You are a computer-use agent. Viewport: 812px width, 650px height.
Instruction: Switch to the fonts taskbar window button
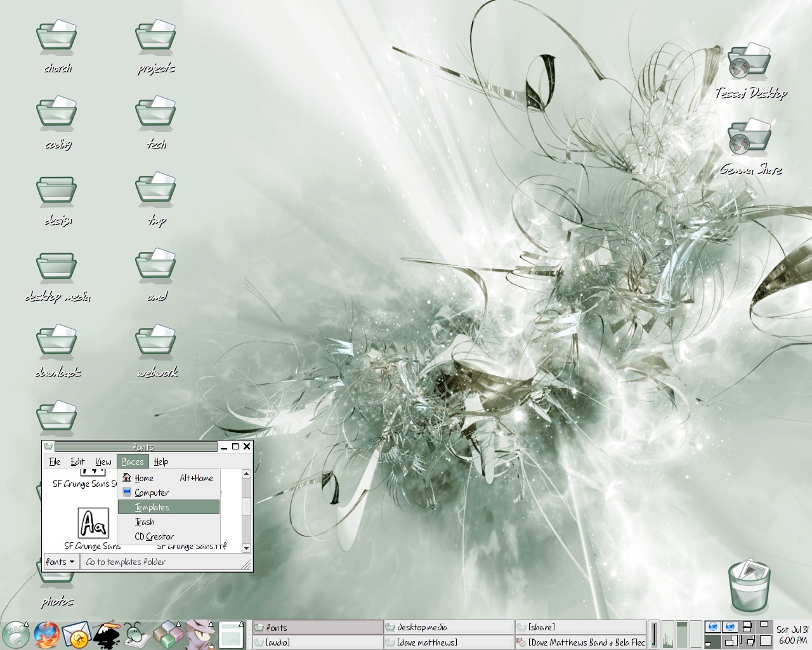point(318,627)
